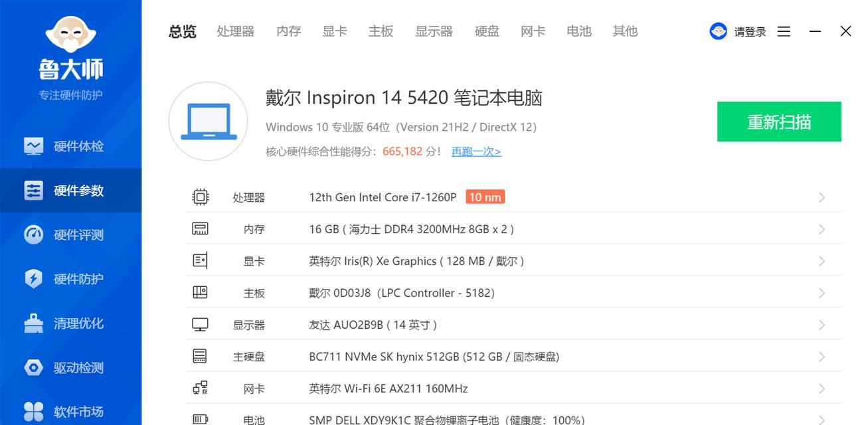Open the 清理优化 broom icon

tap(33, 323)
